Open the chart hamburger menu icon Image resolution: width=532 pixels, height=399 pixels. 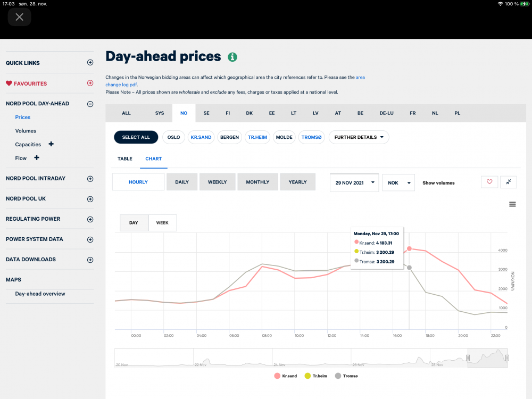512,204
